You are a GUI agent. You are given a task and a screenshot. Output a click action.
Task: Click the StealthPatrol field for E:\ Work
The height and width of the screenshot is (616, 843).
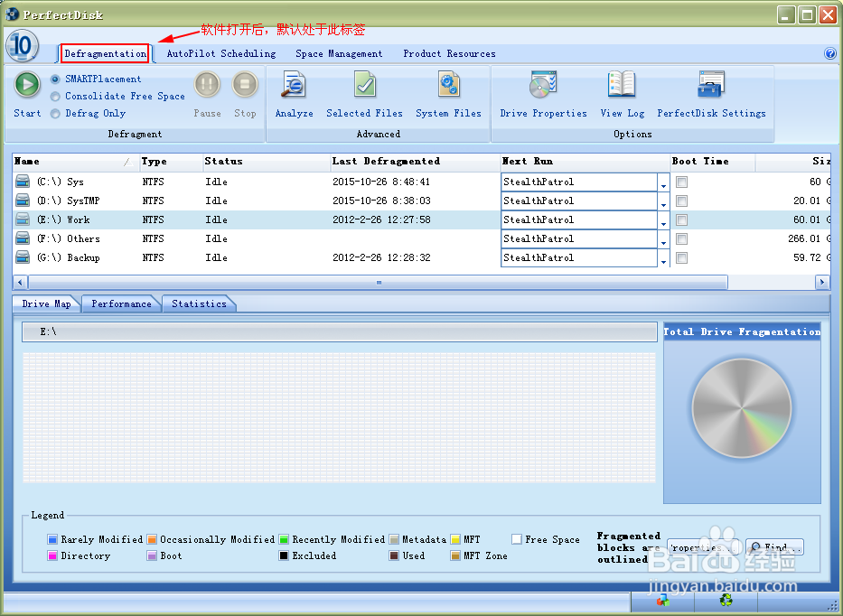click(x=578, y=219)
